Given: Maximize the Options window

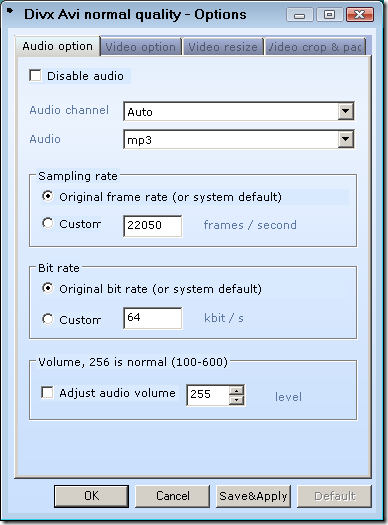Looking at the screenshot, I should 329,15.
